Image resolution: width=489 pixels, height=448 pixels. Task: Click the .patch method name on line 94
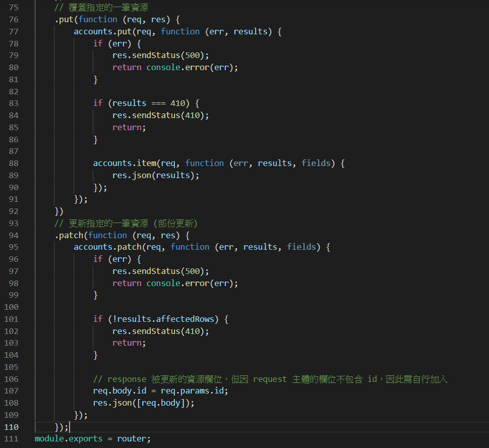coord(69,235)
